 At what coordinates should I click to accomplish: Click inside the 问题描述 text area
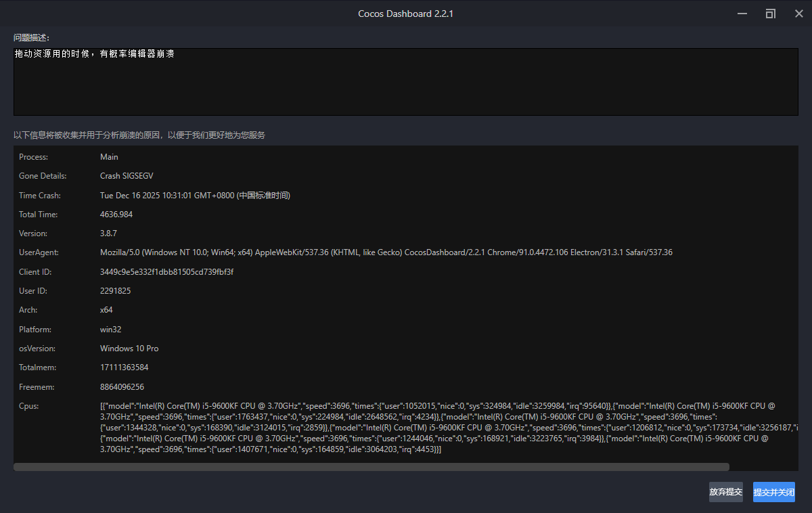point(405,81)
